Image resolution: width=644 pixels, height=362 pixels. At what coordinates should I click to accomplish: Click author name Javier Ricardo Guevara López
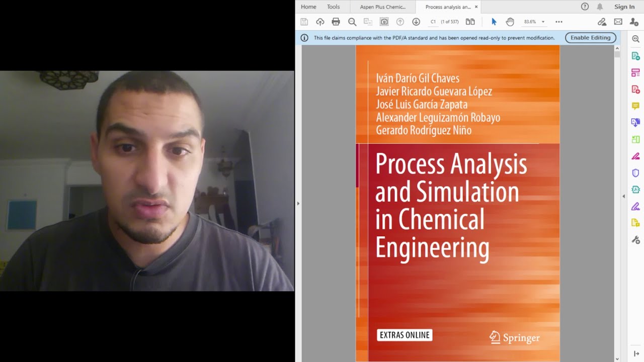pos(434,91)
